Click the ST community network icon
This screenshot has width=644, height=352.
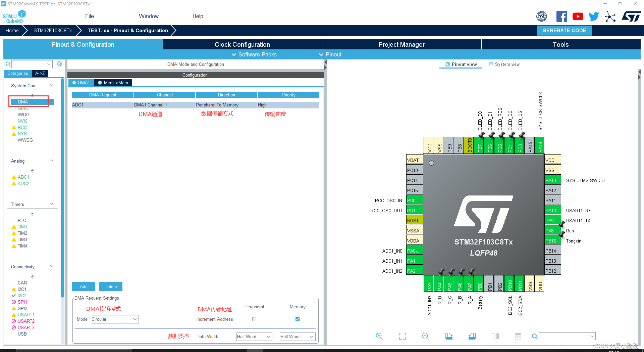point(610,16)
